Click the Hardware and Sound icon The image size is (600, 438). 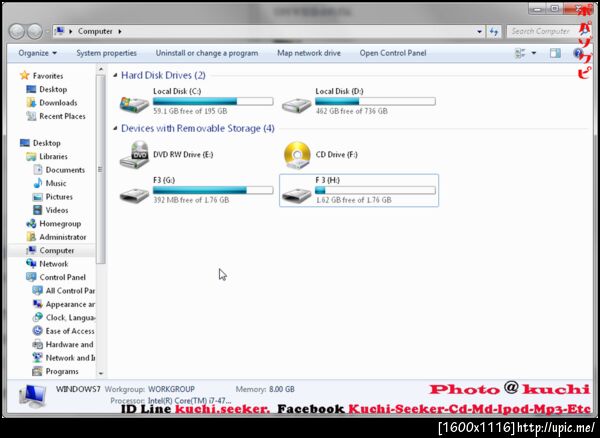(x=38, y=344)
